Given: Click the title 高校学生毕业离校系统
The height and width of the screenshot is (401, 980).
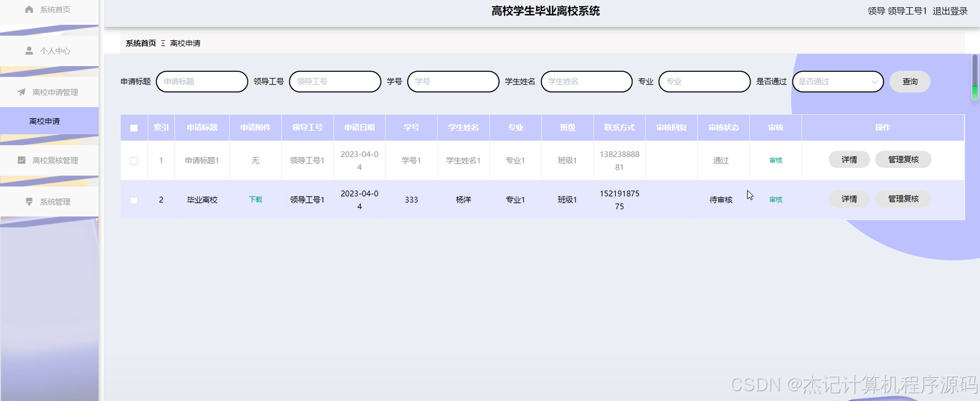Looking at the screenshot, I should (x=545, y=11).
